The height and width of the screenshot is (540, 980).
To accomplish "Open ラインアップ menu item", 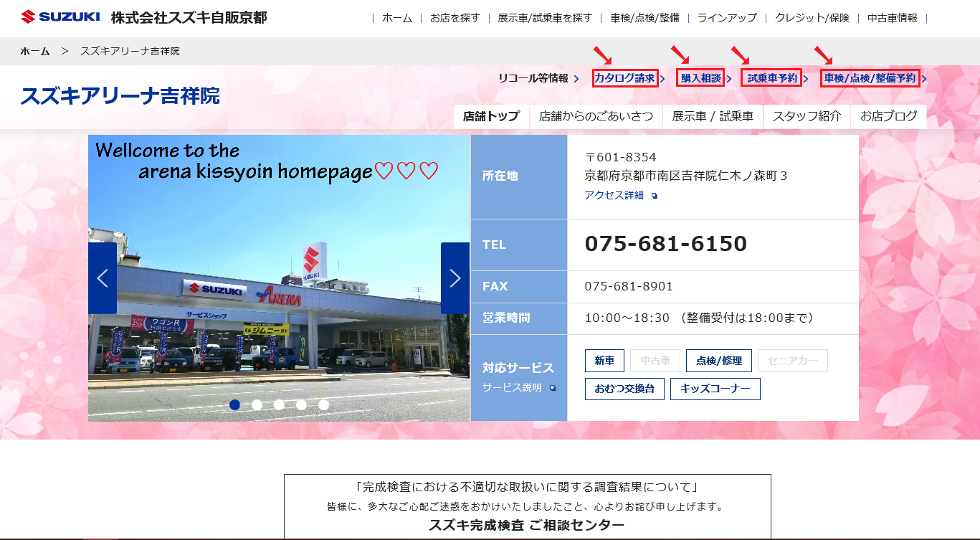I will [727, 18].
